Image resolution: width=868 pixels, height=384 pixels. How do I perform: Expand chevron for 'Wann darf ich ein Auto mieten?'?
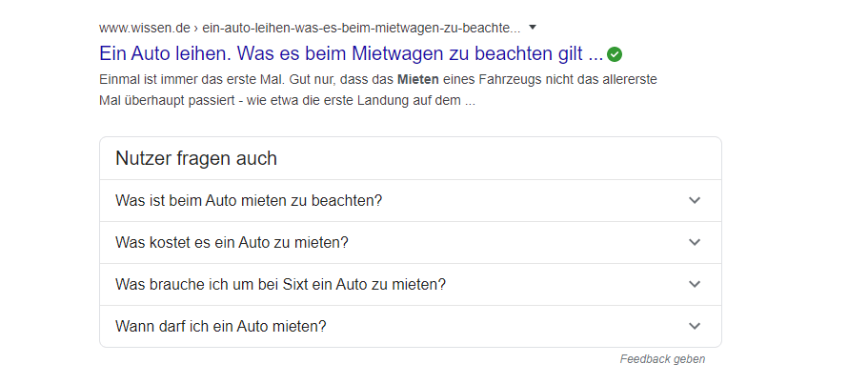[x=695, y=327]
